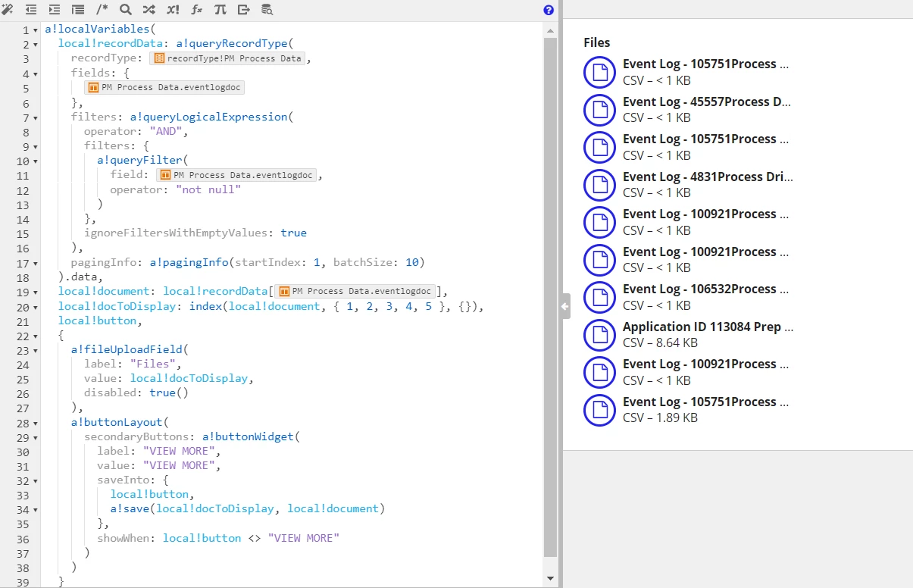Image resolution: width=913 pixels, height=588 pixels.
Task: Click file icon for Application ID 113084 Prep
Action: 599,335
